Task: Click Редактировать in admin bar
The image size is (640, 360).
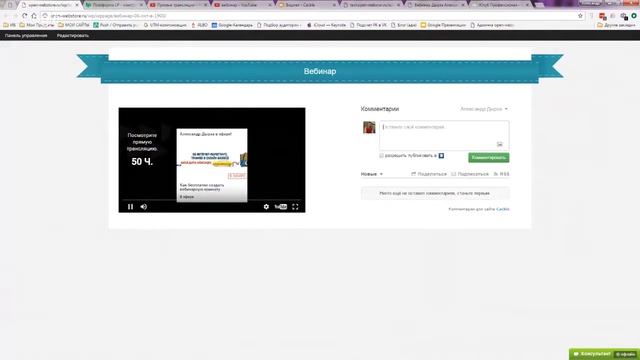Action: pos(73,36)
